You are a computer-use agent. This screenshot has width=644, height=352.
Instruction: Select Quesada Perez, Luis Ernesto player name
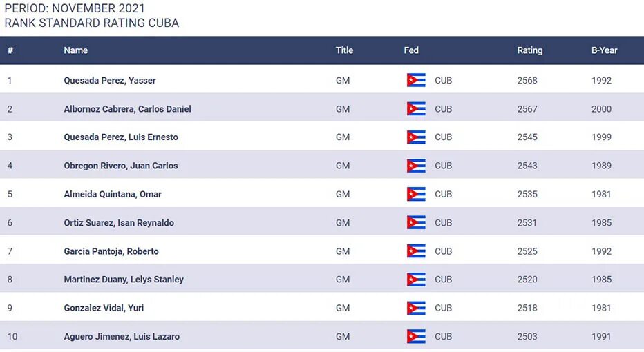pos(121,137)
